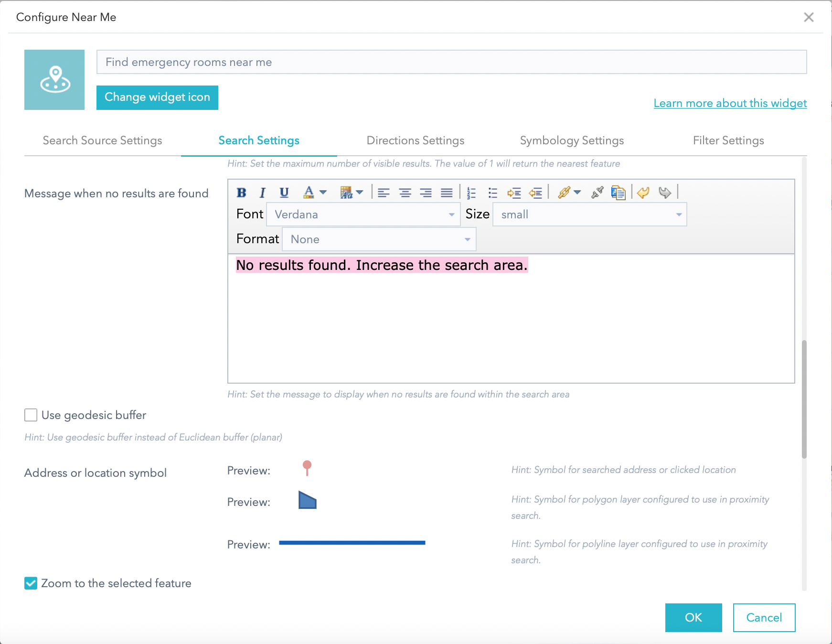Click into the no-results message text
This screenshot has height=644, width=832.
[x=382, y=265]
